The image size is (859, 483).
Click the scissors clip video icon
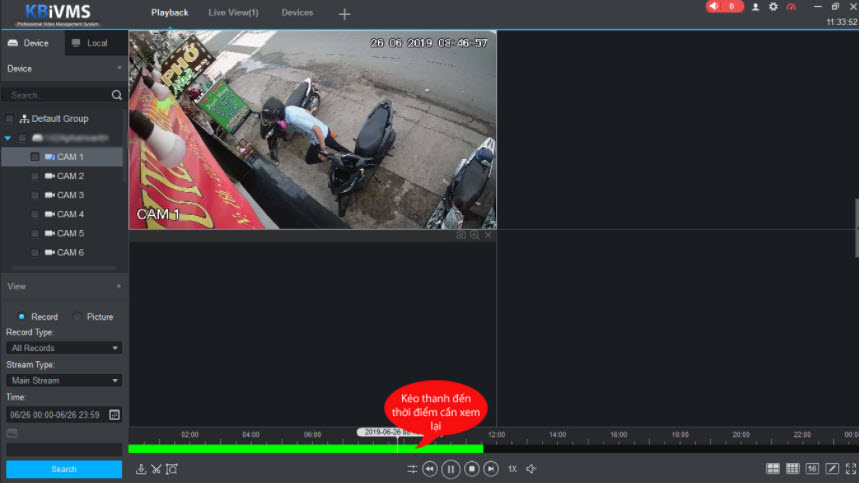(x=156, y=469)
